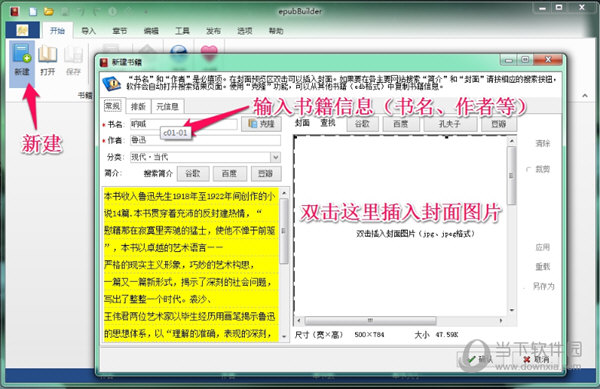
Task: Open the 编辑 ribbon tab
Action: [x=151, y=31]
